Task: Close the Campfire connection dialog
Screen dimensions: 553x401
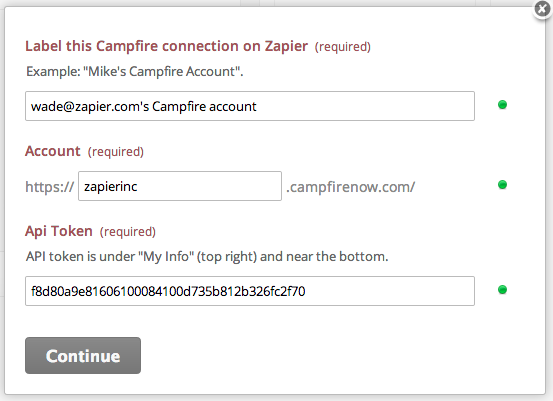Action: point(542,10)
